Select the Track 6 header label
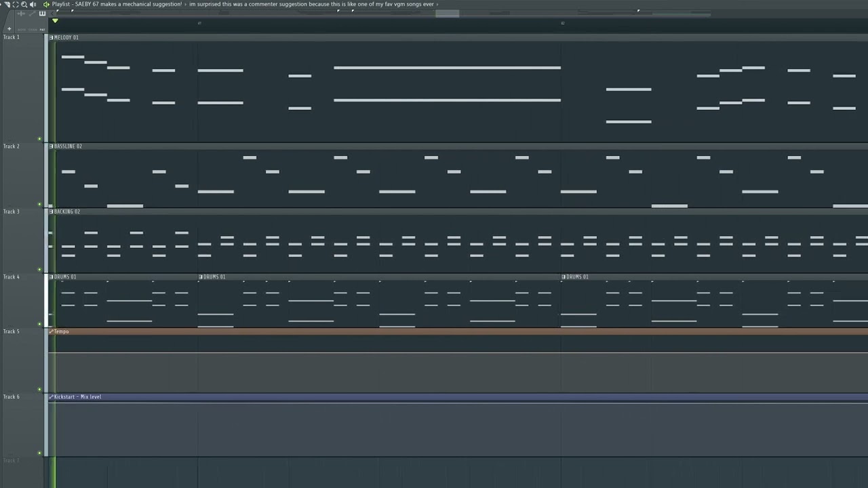Image resolution: width=868 pixels, height=488 pixels. pos(12,396)
